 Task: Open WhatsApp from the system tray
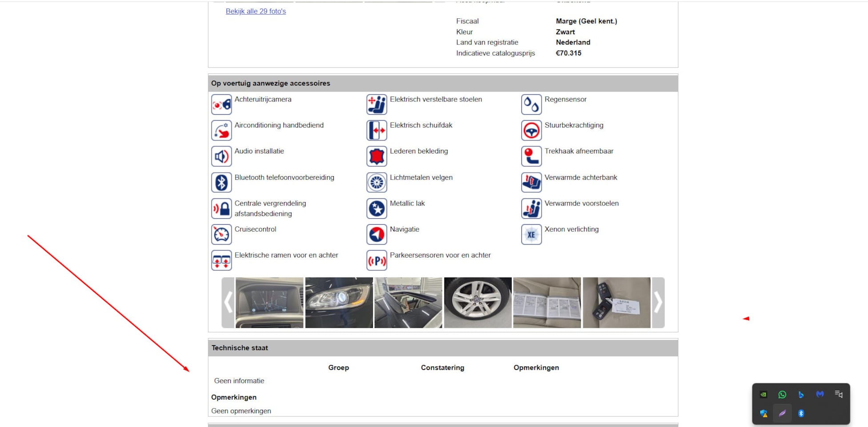(x=782, y=395)
